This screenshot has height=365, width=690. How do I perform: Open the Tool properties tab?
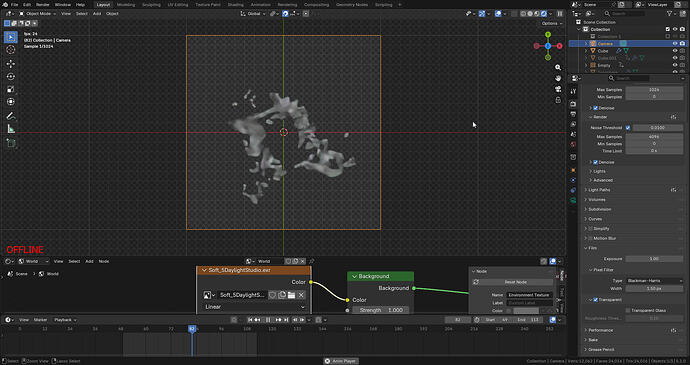point(573,92)
